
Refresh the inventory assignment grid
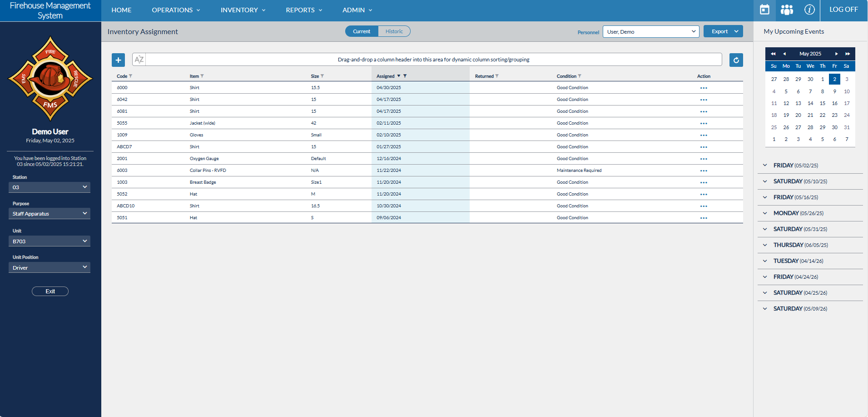pyautogui.click(x=736, y=60)
